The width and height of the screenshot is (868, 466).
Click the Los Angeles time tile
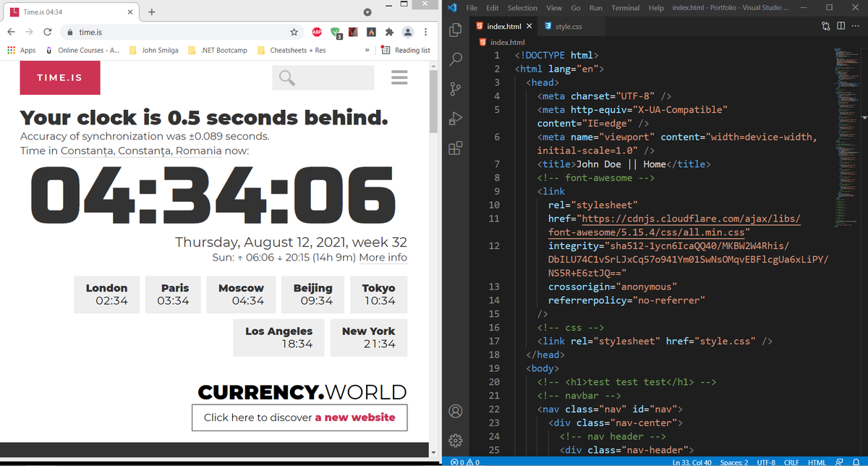click(279, 337)
